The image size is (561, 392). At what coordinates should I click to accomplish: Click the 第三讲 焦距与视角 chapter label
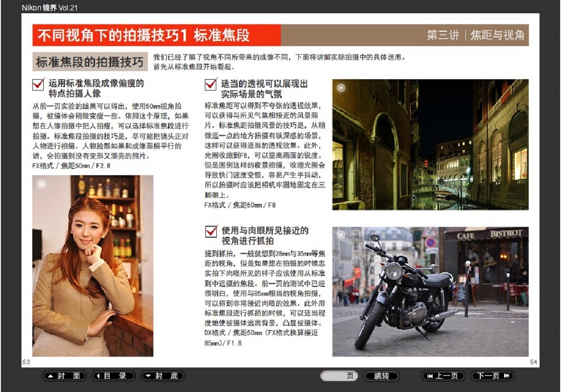point(475,35)
